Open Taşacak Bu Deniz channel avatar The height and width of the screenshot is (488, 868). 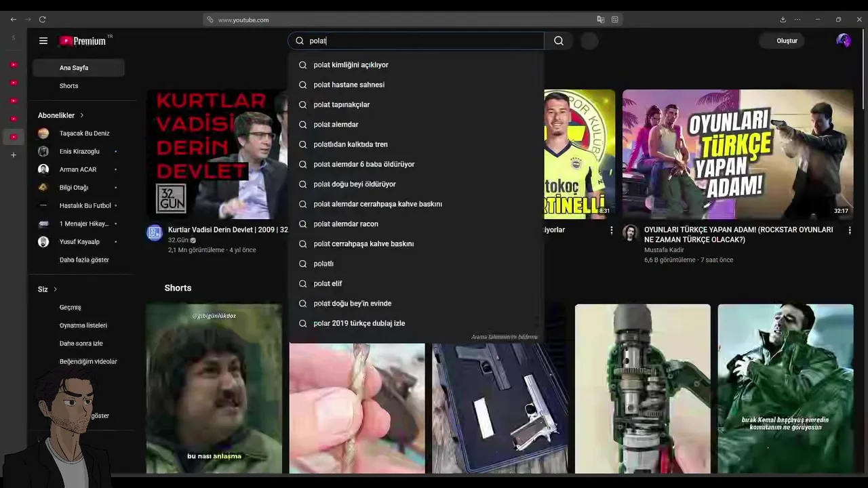(43, 134)
